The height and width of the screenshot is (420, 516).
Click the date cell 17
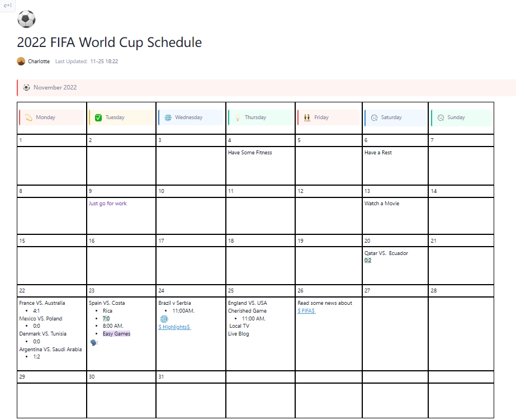tap(191, 240)
